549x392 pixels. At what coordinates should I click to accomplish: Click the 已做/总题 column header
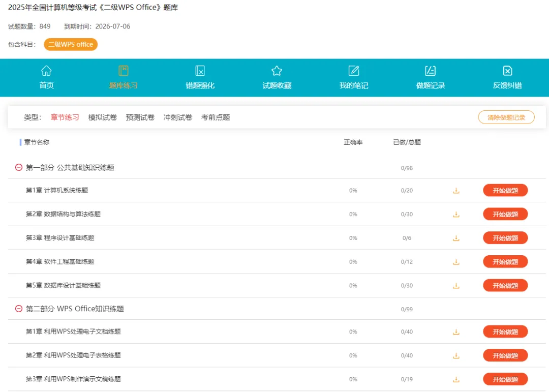[407, 142]
